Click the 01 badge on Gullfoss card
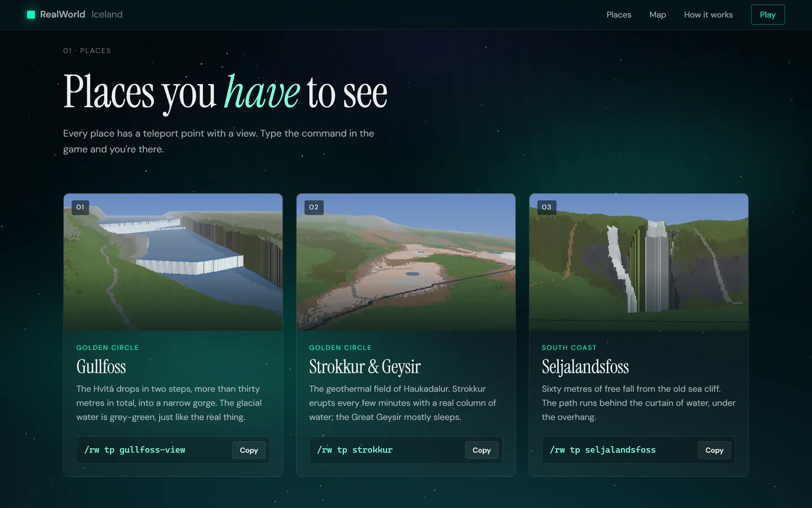 click(x=80, y=207)
